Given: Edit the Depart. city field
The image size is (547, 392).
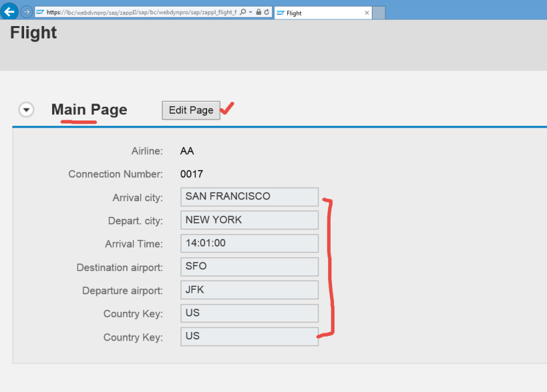Looking at the screenshot, I should (x=249, y=220).
